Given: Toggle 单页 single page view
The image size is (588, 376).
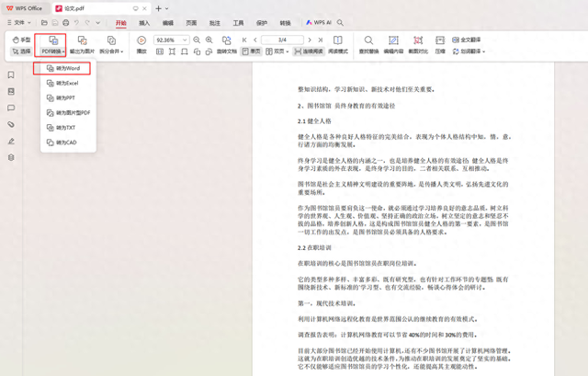Looking at the screenshot, I should coord(251,51).
